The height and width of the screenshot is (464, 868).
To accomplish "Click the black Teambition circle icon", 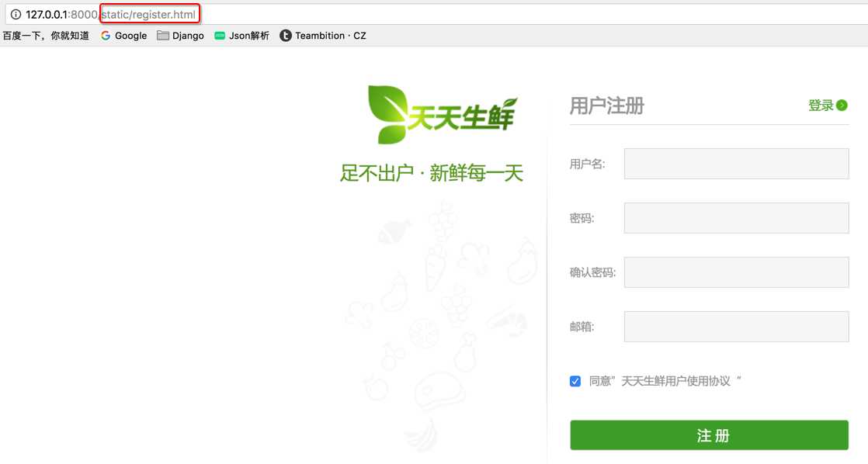I will click(284, 35).
